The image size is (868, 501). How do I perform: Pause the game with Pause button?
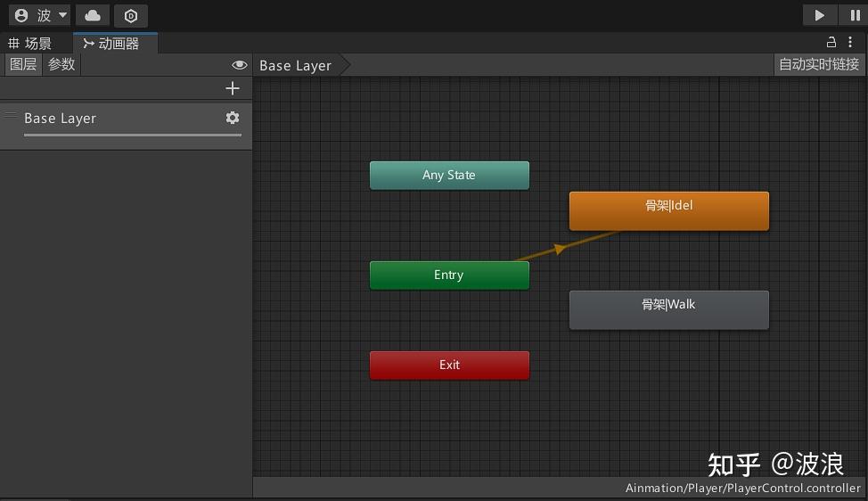point(854,15)
